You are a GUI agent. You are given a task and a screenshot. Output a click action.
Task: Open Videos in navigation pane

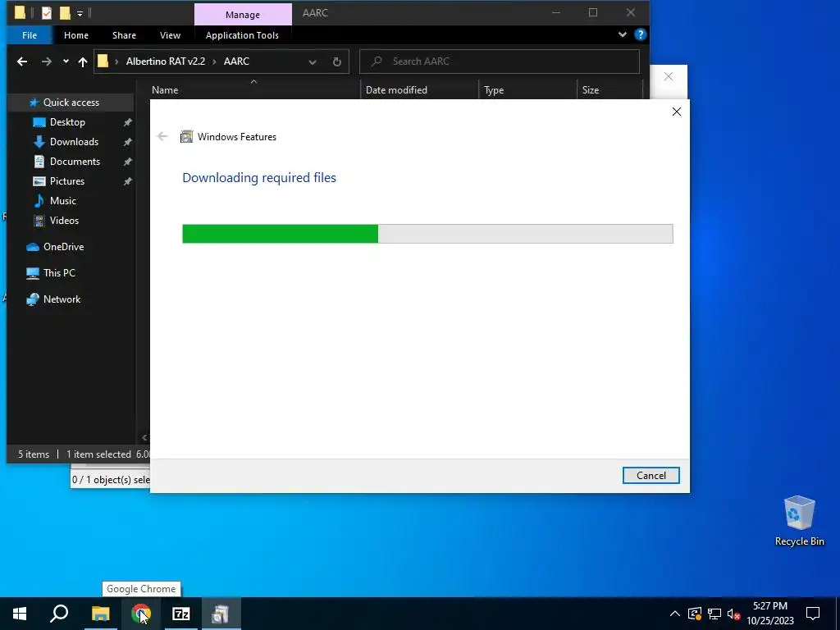pos(64,220)
